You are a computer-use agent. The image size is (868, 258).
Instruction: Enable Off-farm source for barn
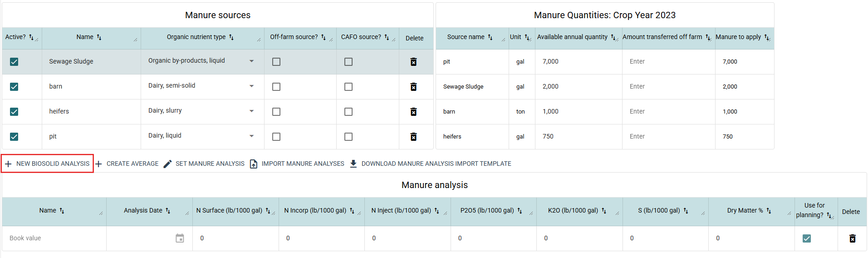tap(276, 87)
